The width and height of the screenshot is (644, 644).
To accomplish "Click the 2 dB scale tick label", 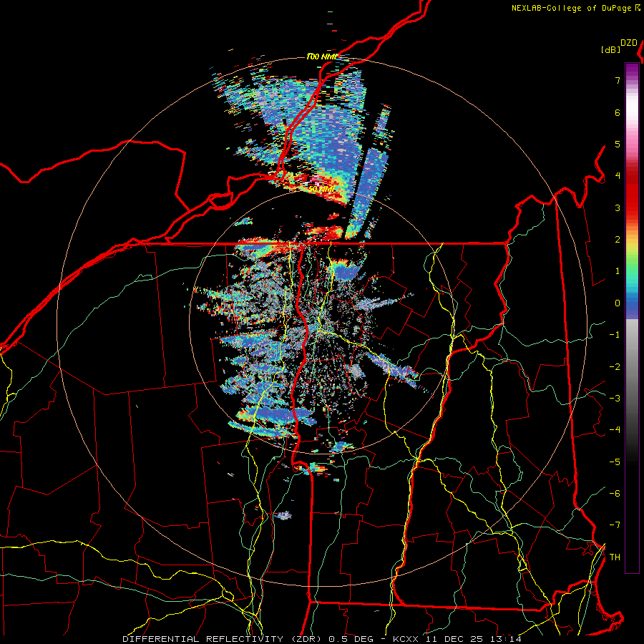I will (x=618, y=240).
